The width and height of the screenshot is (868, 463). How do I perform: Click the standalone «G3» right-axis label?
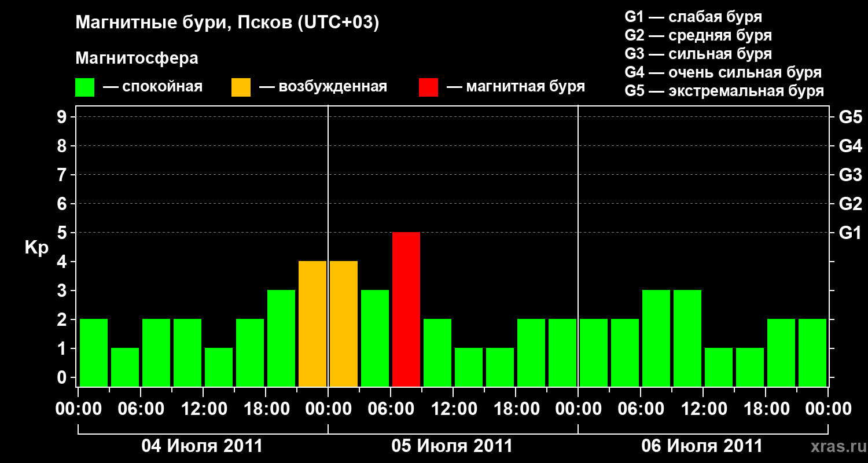point(850,175)
